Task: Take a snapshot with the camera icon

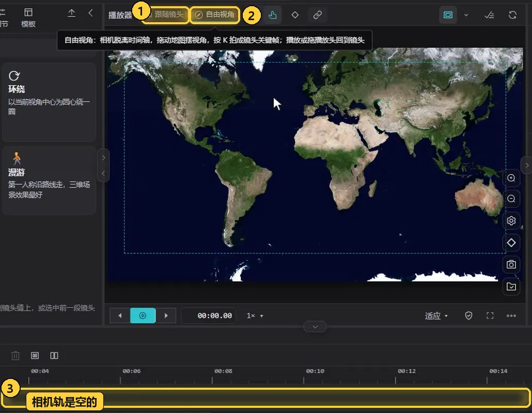Action: click(511, 264)
